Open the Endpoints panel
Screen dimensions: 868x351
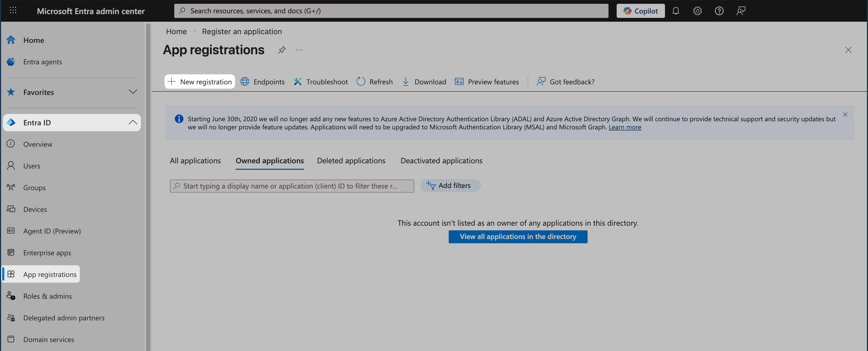262,82
